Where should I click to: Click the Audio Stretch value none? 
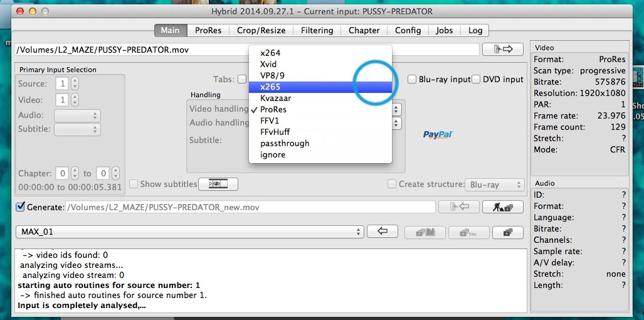click(x=616, y=274)
